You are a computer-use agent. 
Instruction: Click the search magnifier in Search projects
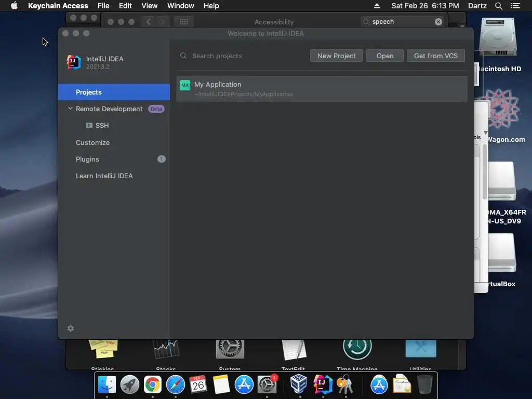[183, 56]
